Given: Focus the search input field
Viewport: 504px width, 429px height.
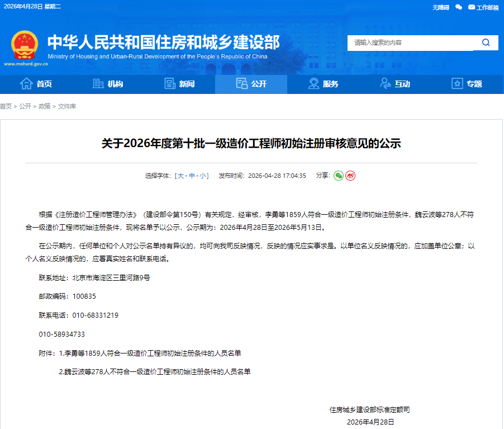Looking at the screenshot, I should (x=411, y=43).
